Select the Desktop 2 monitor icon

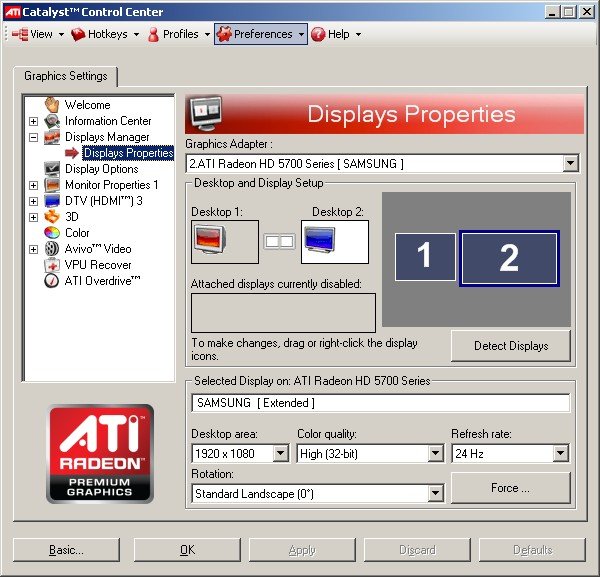pyautogui.click(x=334, y=242)
